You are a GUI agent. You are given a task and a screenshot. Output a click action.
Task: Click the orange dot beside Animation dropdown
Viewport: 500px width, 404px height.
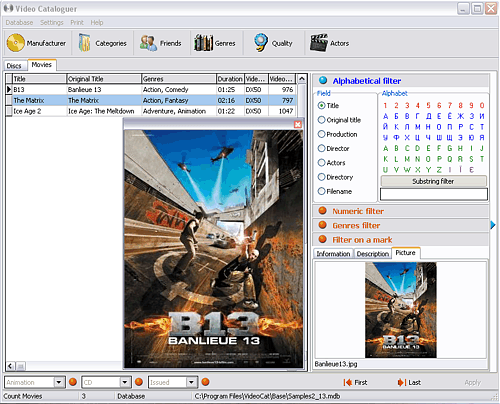73,382
